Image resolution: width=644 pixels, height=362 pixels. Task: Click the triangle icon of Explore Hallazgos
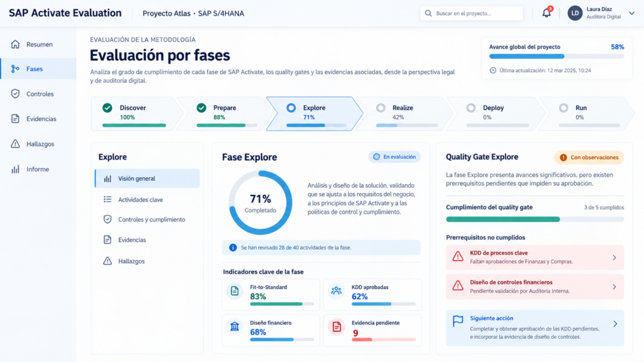pyautogui.click(x=108, y=261)
